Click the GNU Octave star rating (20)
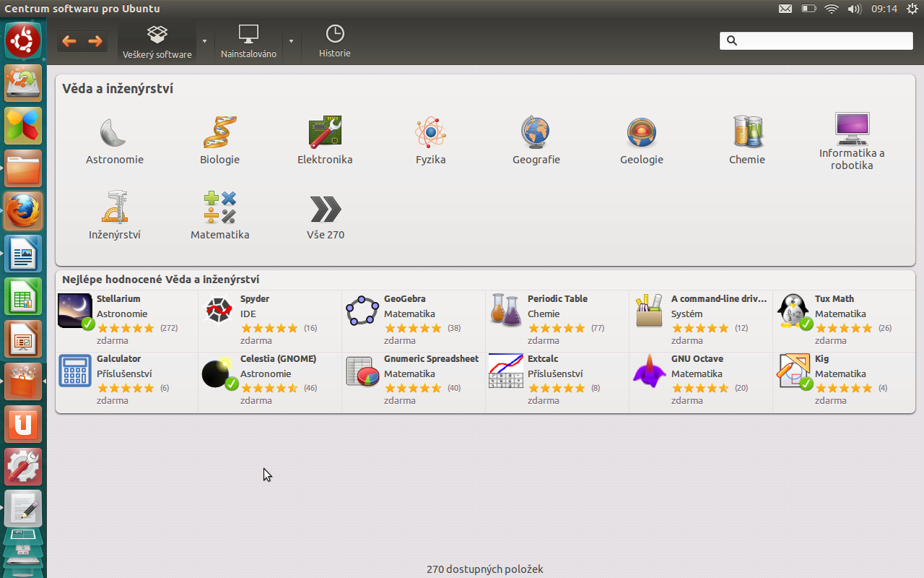The height and width of the screenshot is (578, 924). tap(700, 388)
